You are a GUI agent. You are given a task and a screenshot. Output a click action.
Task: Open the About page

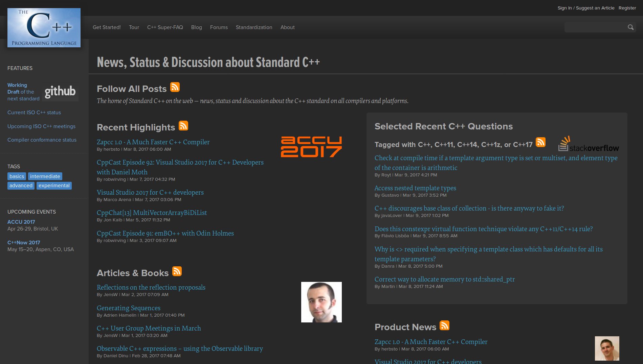point(288,27)
